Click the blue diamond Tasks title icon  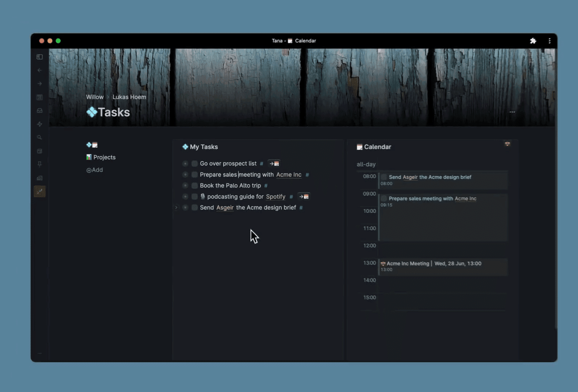pos(91,112)
